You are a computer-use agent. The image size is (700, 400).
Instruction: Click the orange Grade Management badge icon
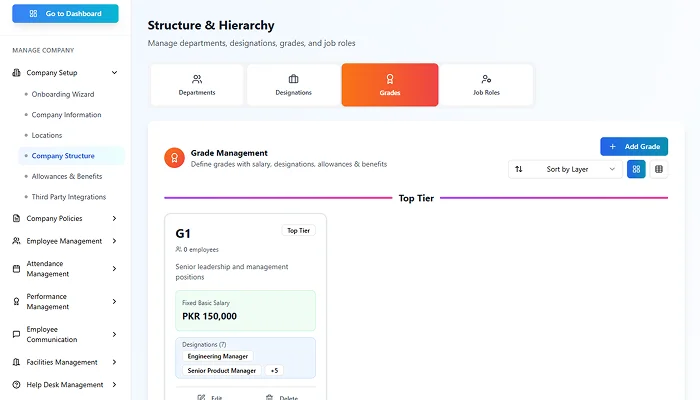(173, 158)
